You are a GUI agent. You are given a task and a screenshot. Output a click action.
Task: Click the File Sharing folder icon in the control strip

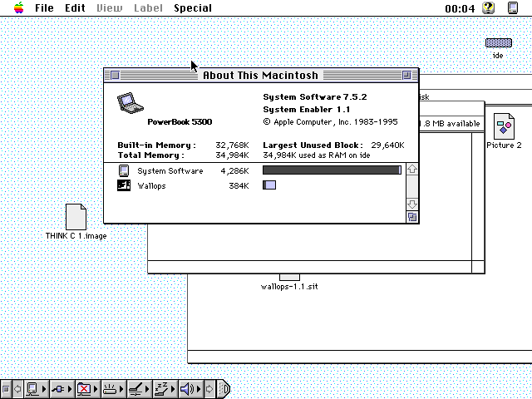84,388
